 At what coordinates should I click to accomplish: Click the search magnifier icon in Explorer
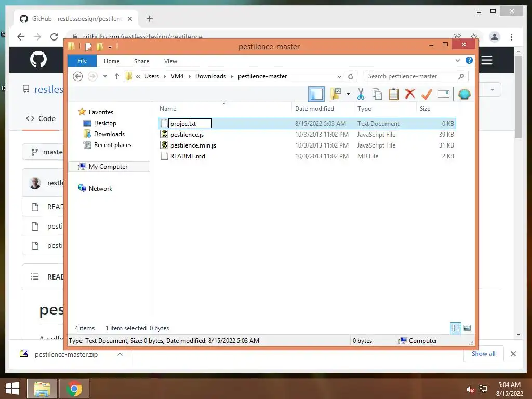461,76
